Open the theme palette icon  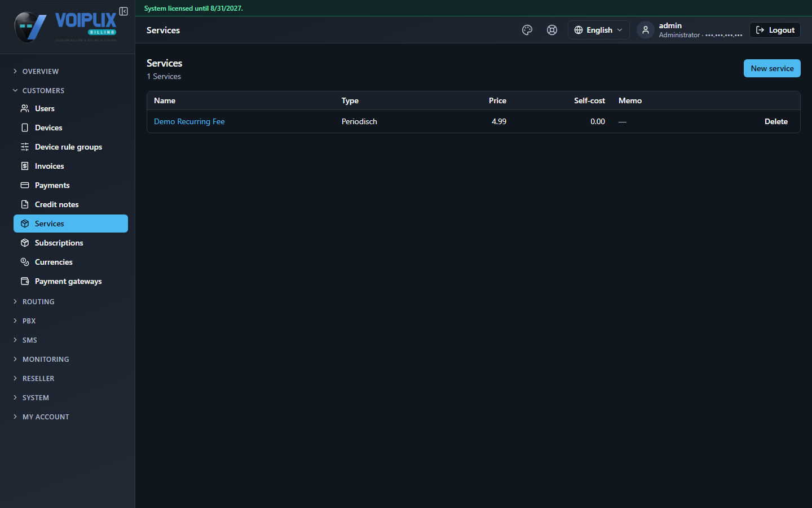click(x=527, y=30)
